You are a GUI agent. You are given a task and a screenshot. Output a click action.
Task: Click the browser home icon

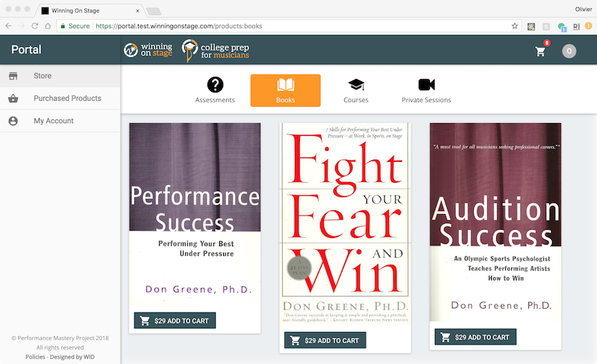click(x=48, y=26)
